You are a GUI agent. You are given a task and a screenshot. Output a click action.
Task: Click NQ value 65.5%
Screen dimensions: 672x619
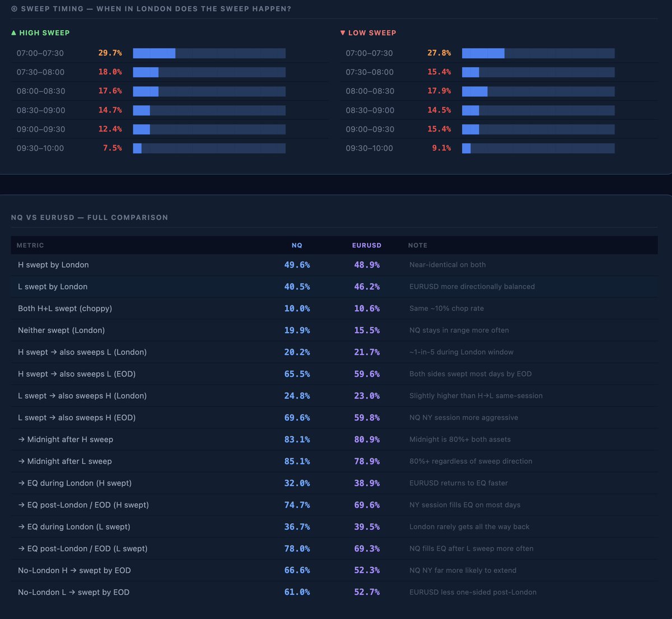click(x=297, y=374)
